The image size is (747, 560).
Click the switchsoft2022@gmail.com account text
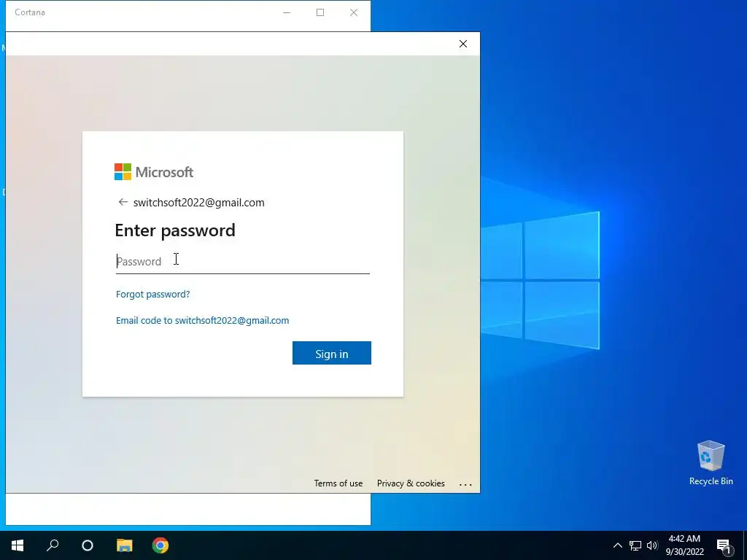pos(198,203)
